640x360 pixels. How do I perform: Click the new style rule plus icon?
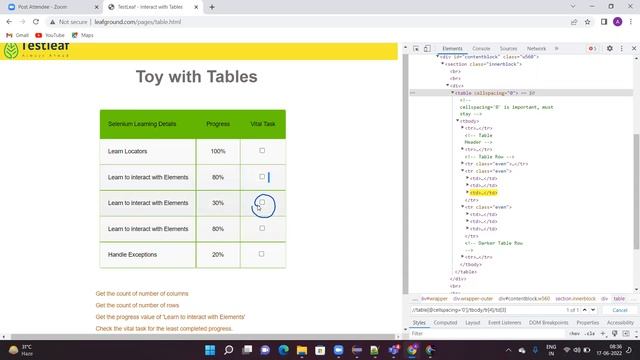pyautogui.click(x=603, y=334)
